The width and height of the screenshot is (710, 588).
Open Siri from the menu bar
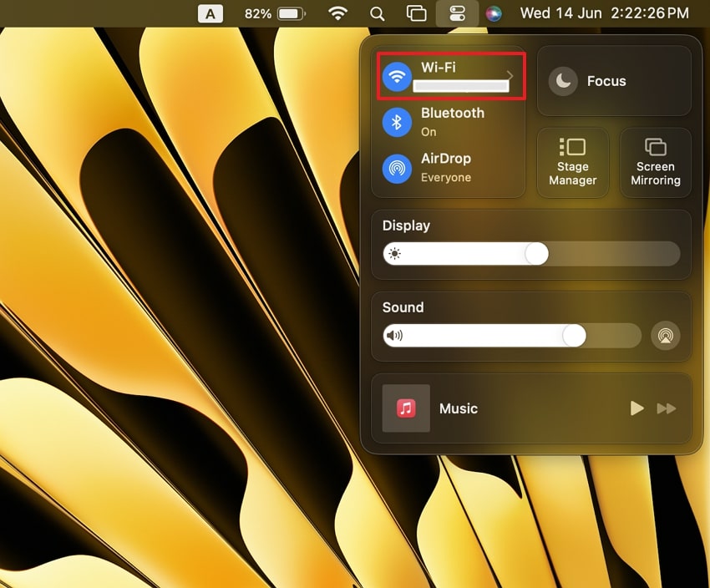[495, 13]
